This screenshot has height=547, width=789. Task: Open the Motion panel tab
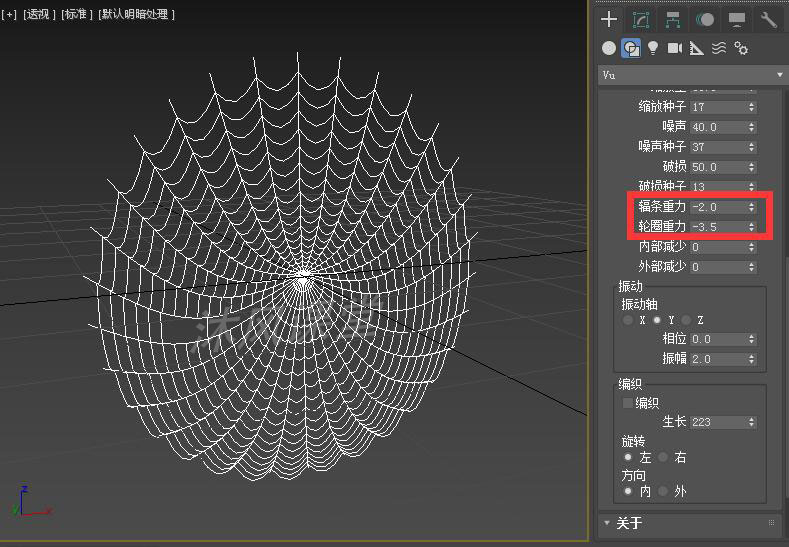(705, 20)
